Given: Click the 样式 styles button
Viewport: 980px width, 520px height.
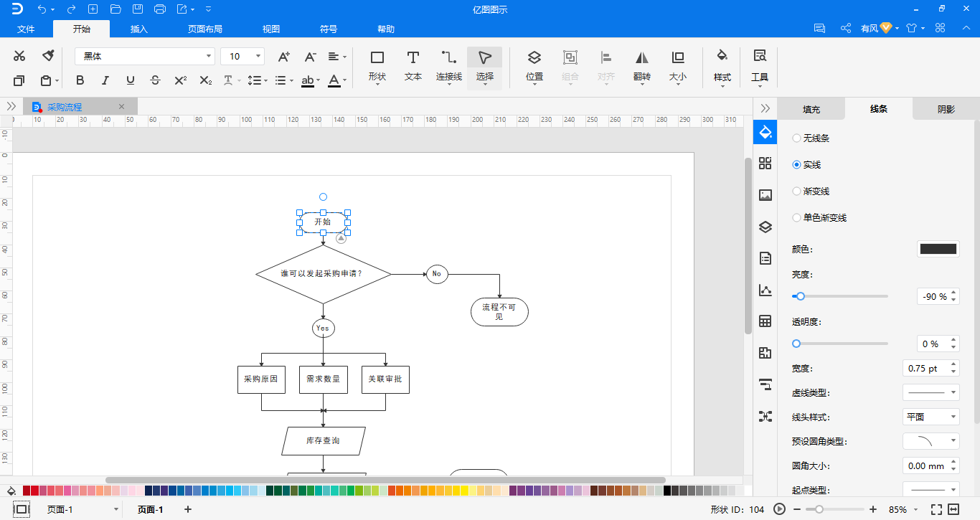Looking at the screenshot, I should [x=722, y=66].
